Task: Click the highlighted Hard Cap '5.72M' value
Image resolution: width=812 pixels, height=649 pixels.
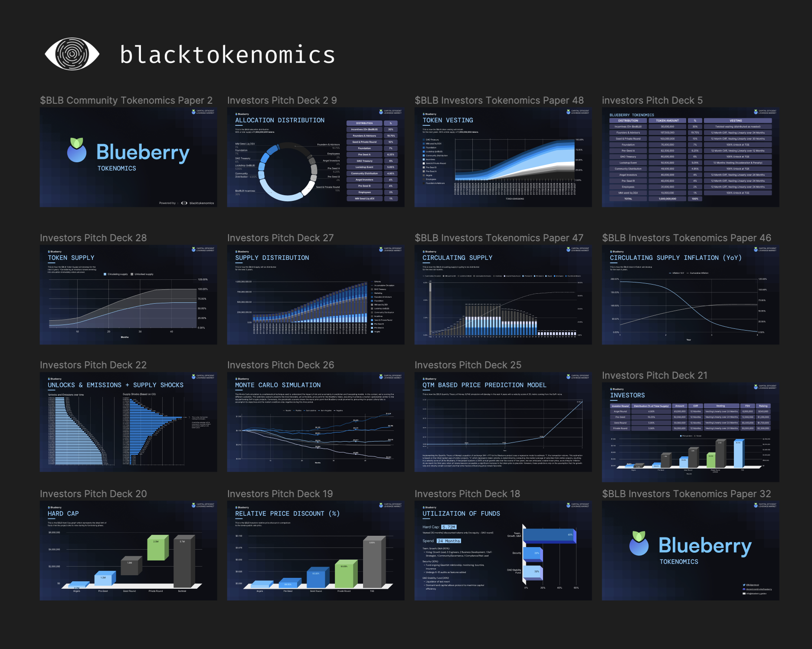Action: (449, 527)
